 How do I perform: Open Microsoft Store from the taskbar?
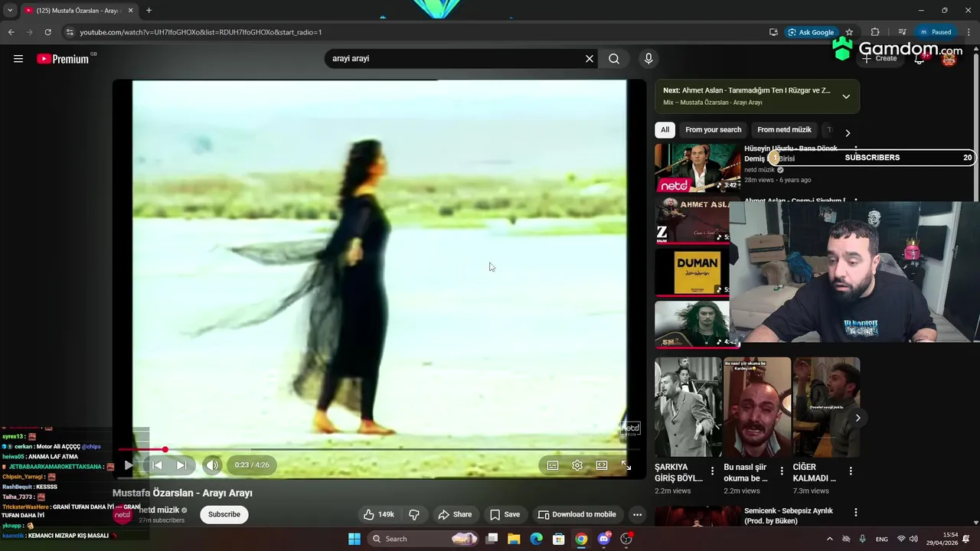coord(559,539)
